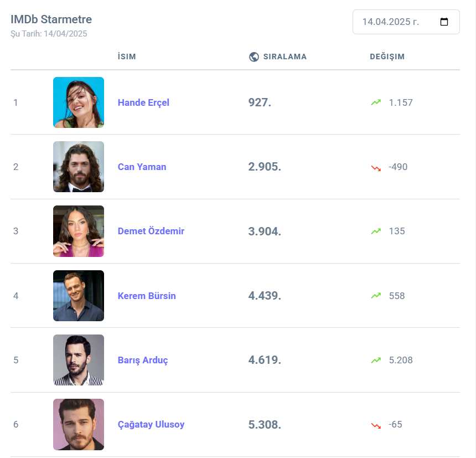Click Barış Arduç's green trend arrow
This screenshot has height=458, width=476.
(x=376, y=360)
